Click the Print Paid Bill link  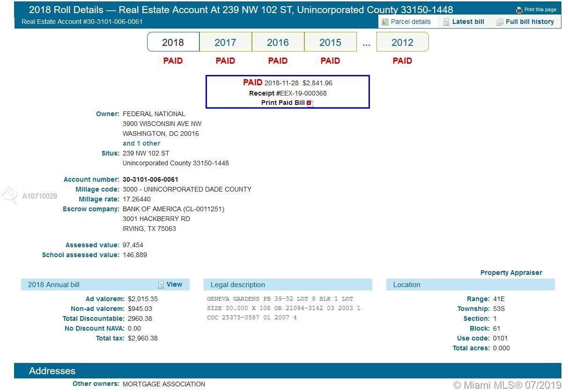283,103
